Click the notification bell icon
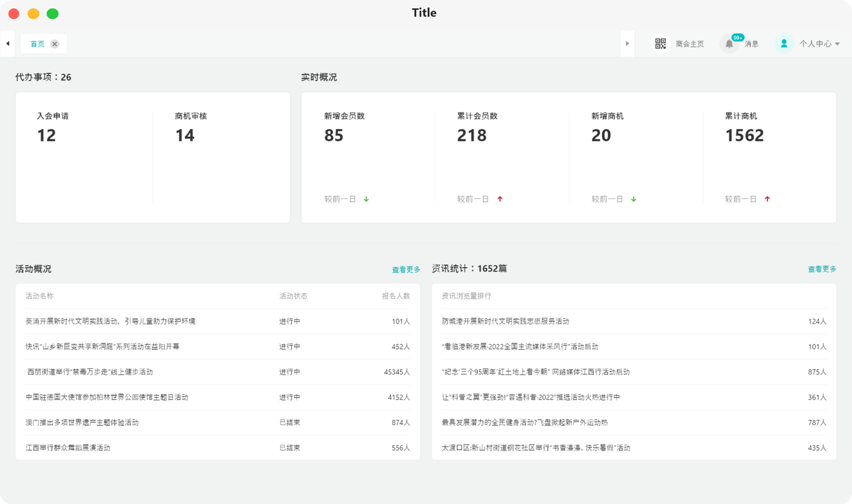852x504 pixels. [x=729, y=44]
